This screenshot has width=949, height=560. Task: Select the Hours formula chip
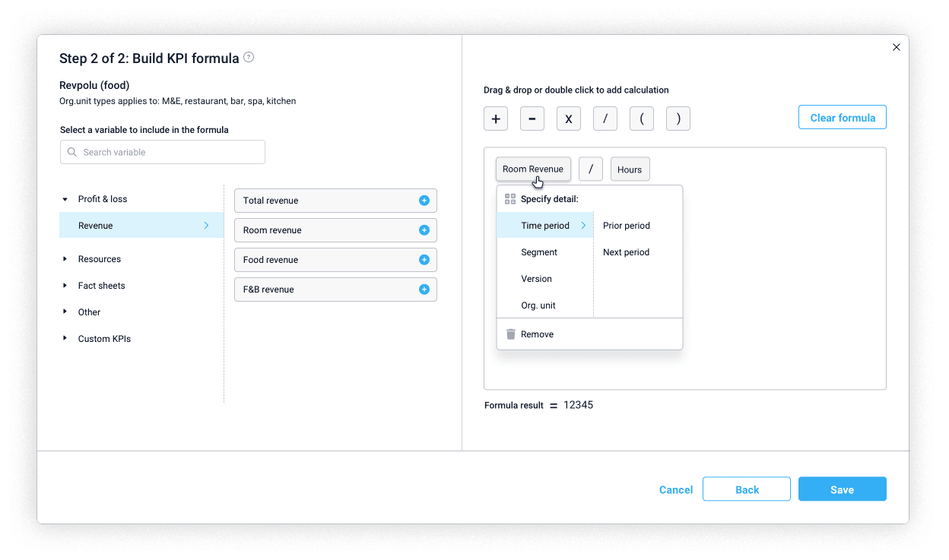pyautogui.click(x=630, y=169)
